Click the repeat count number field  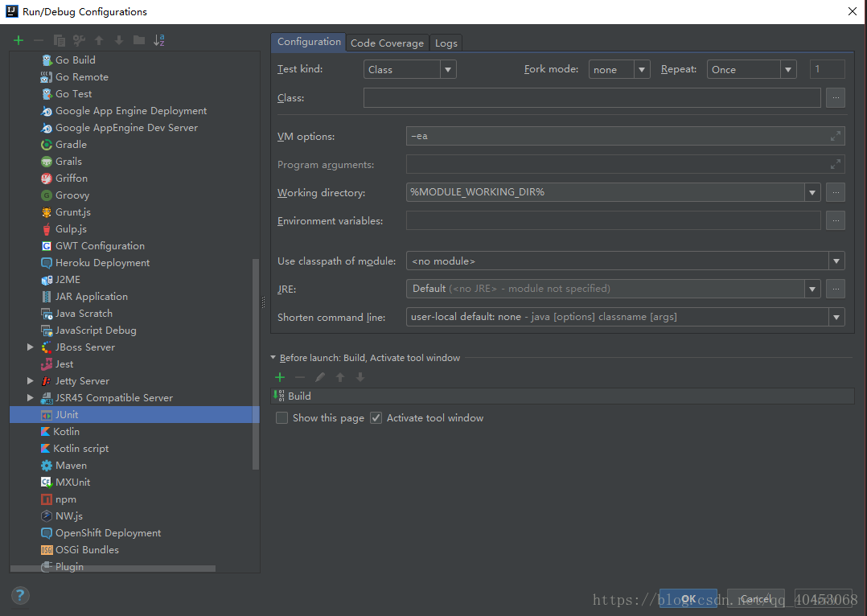pyautogui.click(x=827, y=70)
